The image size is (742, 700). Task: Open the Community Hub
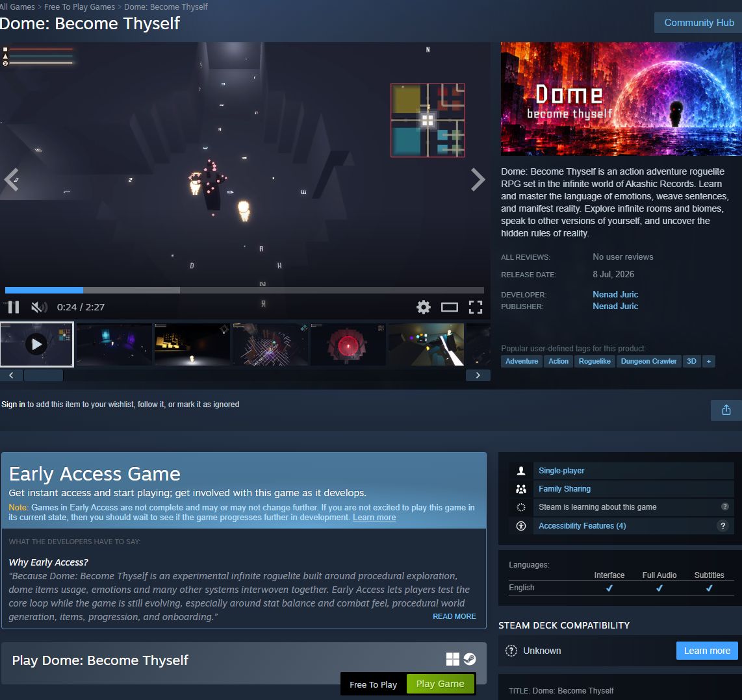(698, 23)
